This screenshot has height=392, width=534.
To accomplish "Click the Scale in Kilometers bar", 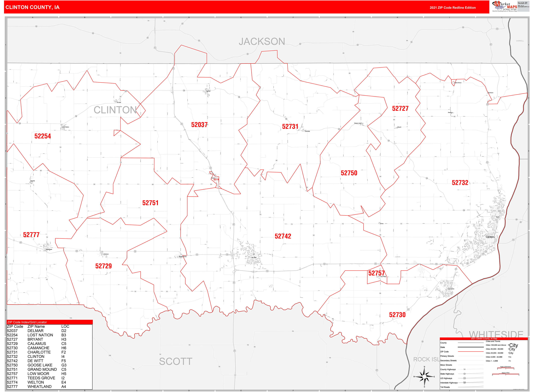I will click(505, 368).
